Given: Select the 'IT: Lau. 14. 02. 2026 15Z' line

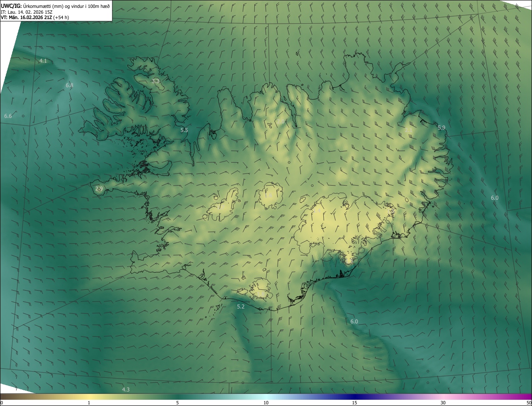Looking at the screenshot, I should coord(27,12).
